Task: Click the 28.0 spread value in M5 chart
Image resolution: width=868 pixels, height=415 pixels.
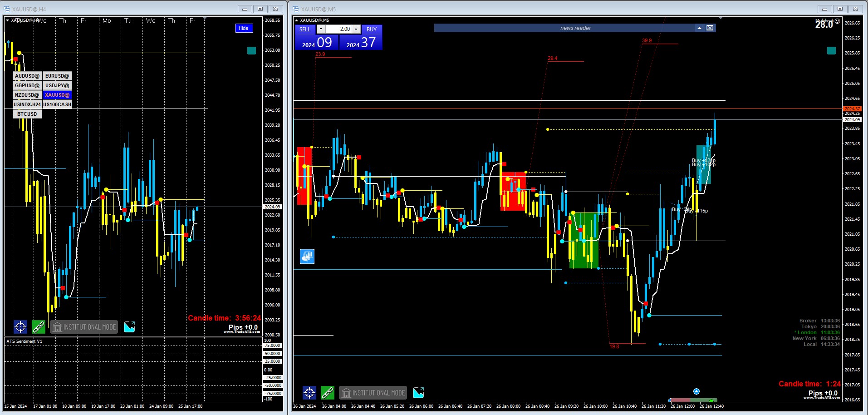Action: click(824, 25)
